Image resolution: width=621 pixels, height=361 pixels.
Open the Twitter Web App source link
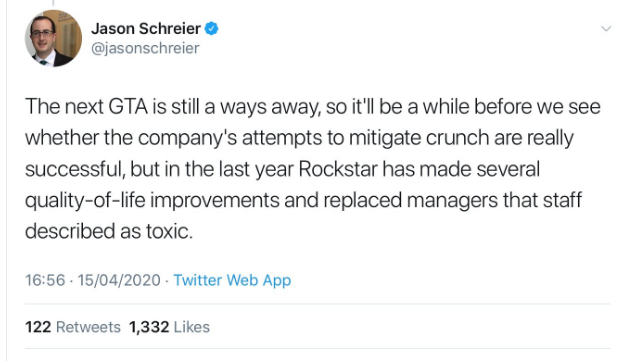[x=232, y=280]
